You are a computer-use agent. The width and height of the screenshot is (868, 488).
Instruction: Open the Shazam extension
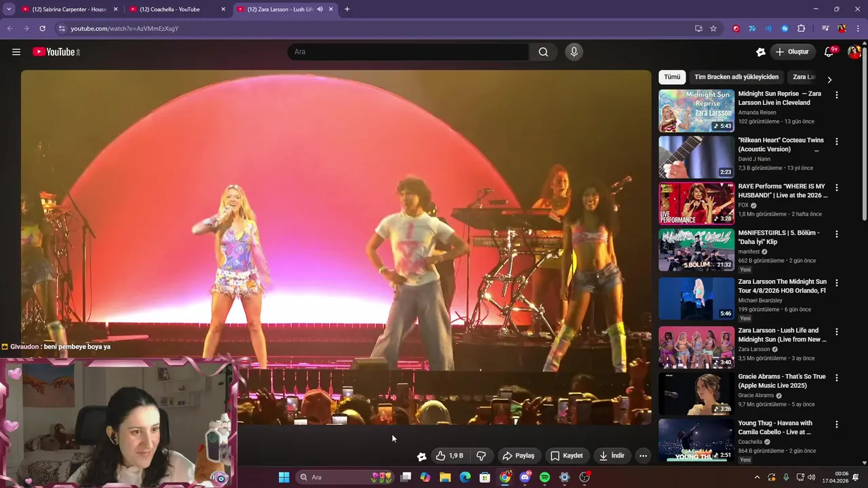coord(785,28)
